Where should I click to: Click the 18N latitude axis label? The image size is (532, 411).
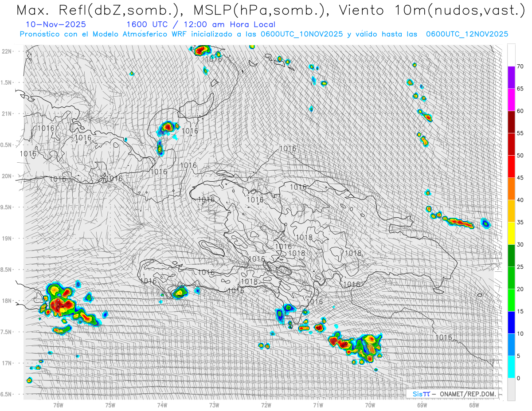tap(7, 301)
